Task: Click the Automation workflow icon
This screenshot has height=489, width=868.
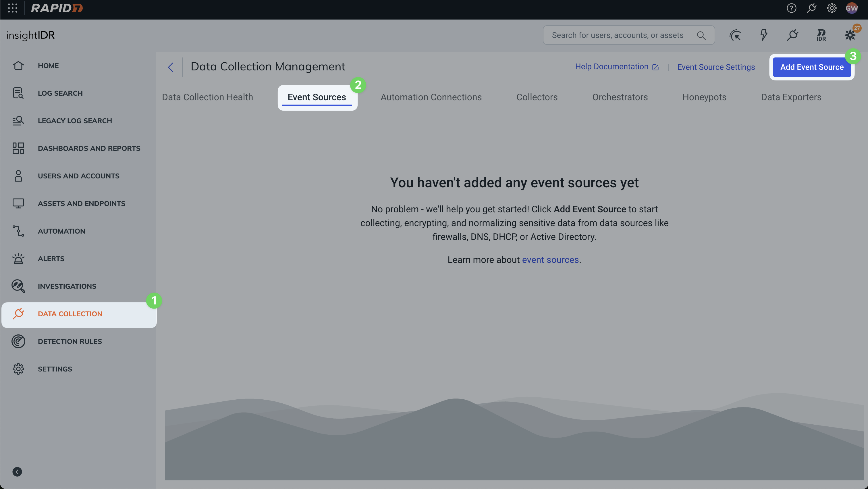Action: (18, 231)
